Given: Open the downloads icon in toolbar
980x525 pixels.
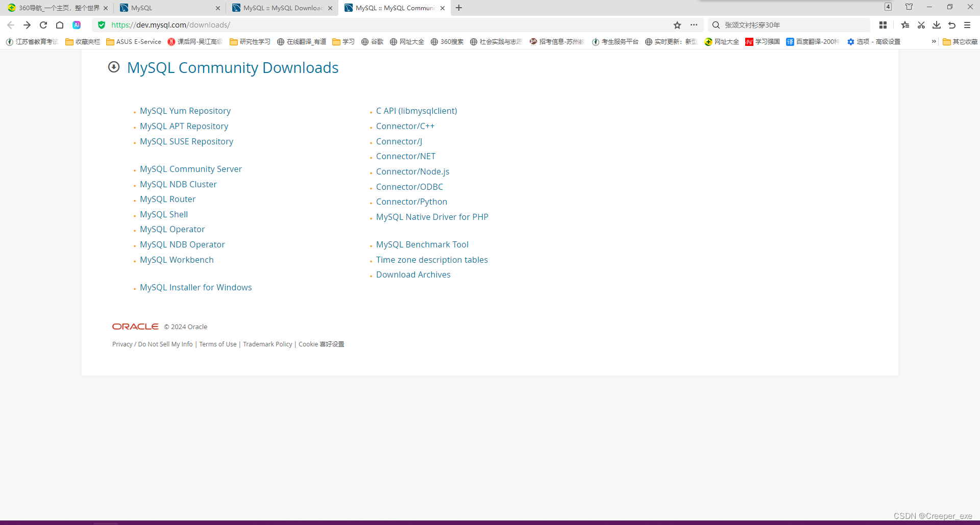Looking at the screenshot, I should pos(937,25).
